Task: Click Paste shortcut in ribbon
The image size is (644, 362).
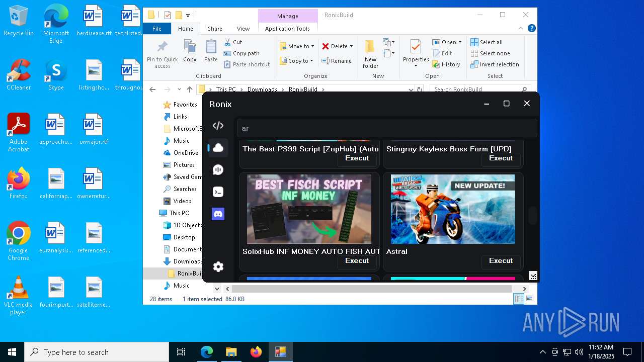Action: coord(247,64)
